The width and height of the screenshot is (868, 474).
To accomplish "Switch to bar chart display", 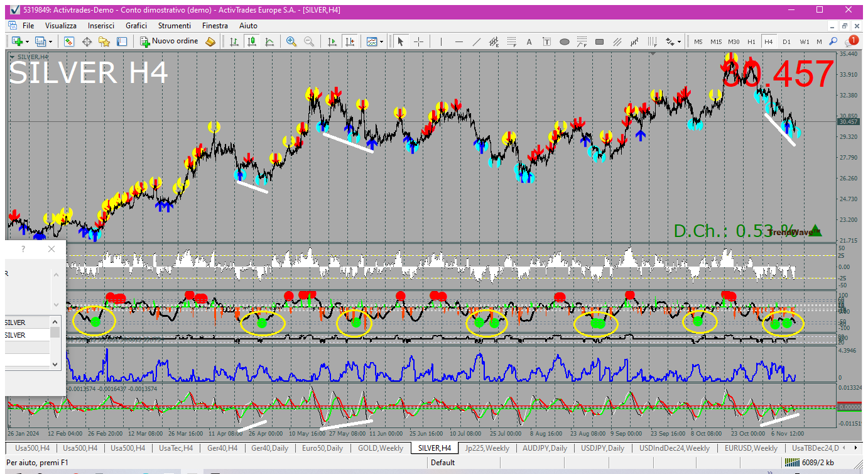I will click(234, 41).
